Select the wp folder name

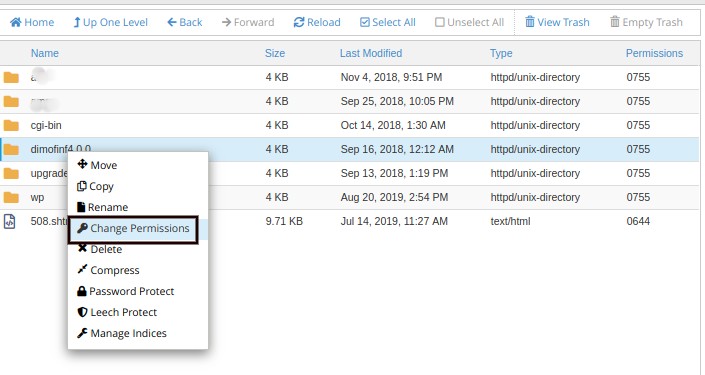click(x=37, y=197)
